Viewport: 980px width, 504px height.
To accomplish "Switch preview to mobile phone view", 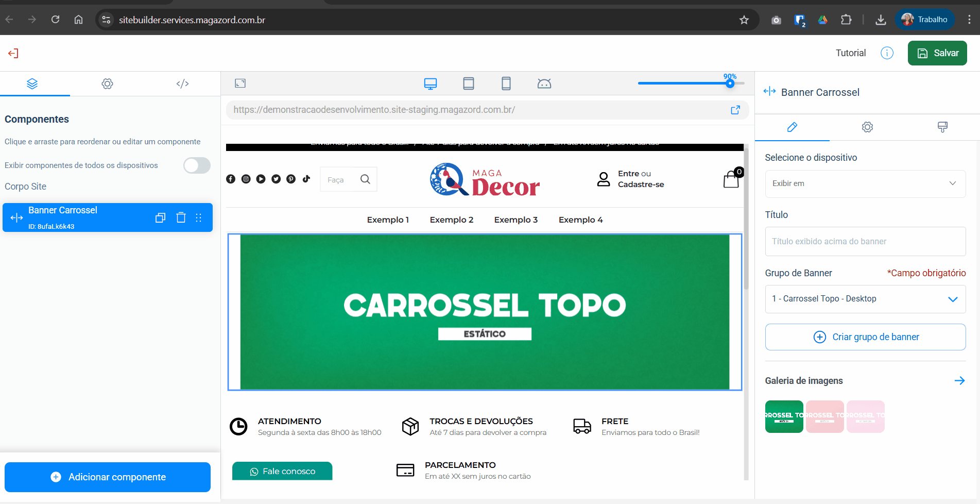I will 506,83.
